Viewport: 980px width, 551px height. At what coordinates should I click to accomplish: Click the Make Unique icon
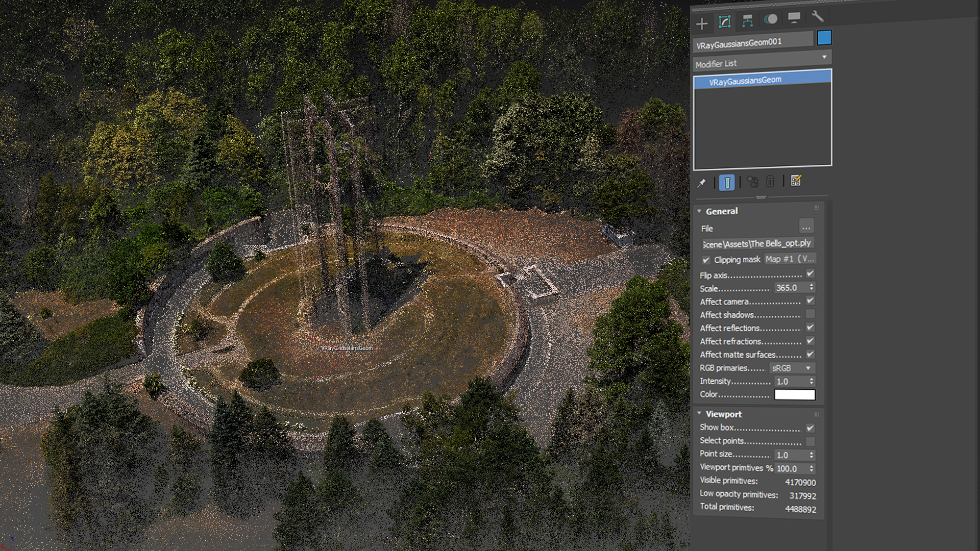point(752,182)
